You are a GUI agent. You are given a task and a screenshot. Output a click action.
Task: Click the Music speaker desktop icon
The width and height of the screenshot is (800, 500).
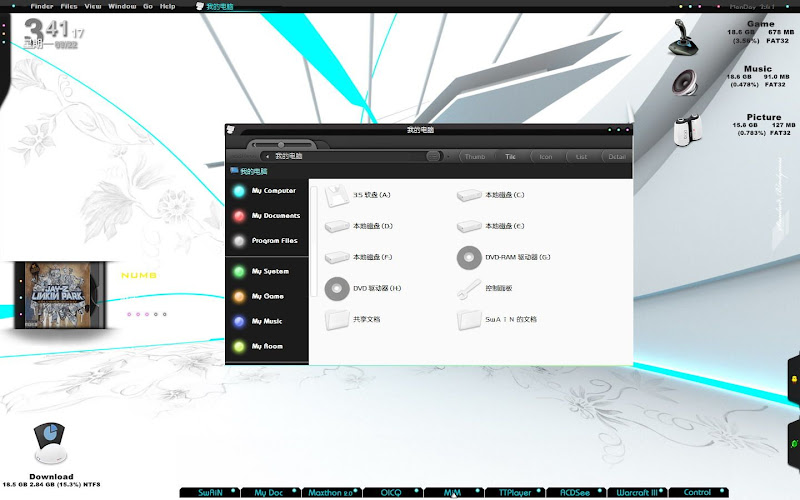tap(686, 82)
